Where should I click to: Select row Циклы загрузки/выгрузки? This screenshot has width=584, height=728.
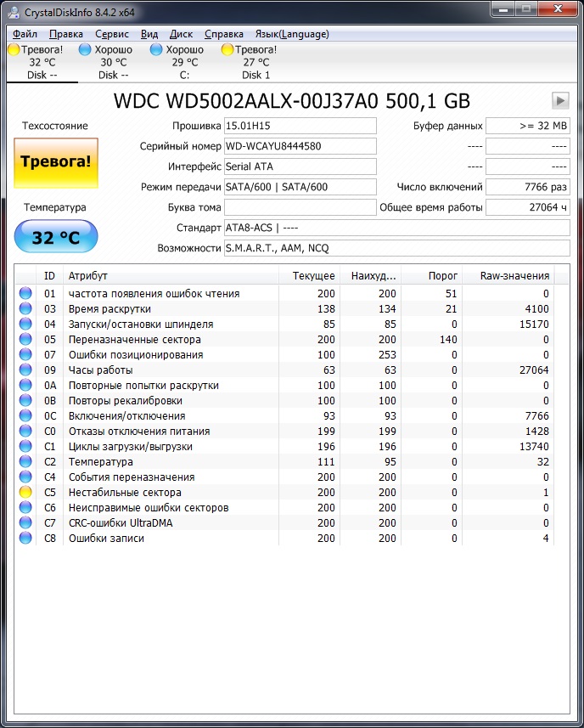[285, 447]
